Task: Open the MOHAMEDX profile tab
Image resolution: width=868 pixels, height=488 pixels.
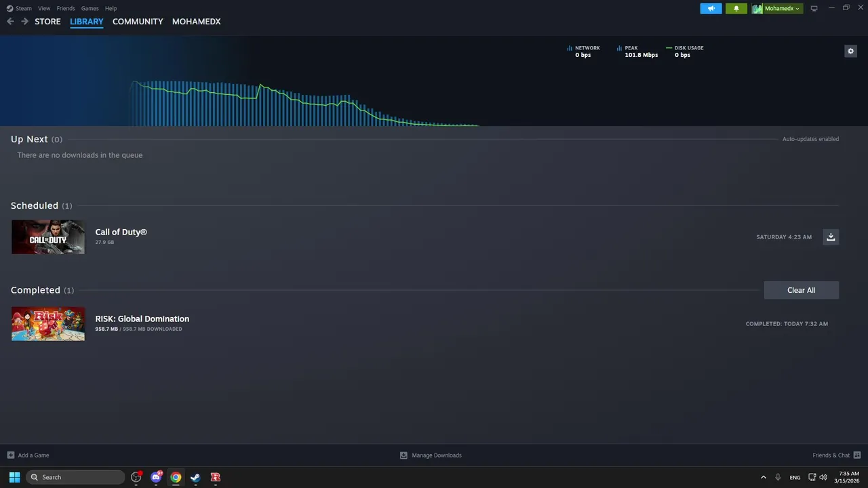Action: pos(197,22)
